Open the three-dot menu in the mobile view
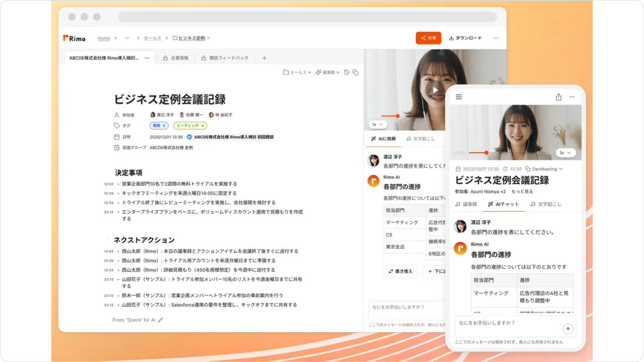This screenshot has width=644, height=362. 572,97
